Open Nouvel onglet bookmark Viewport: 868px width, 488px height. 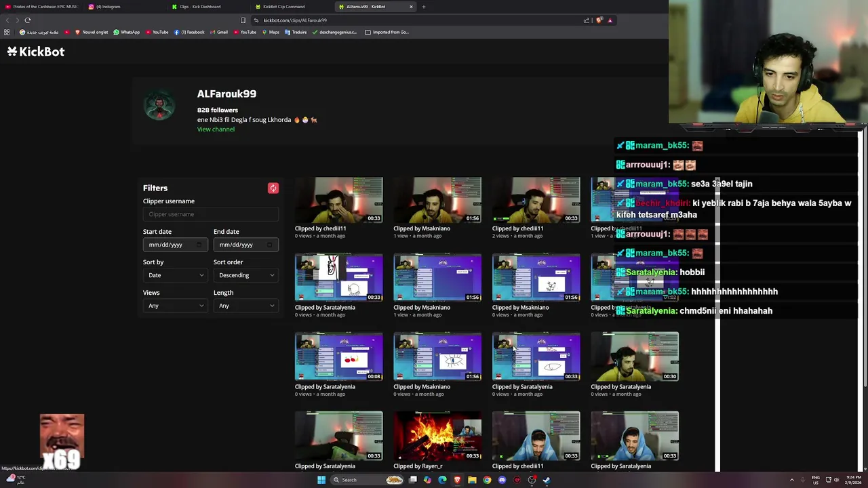[92, 32]
